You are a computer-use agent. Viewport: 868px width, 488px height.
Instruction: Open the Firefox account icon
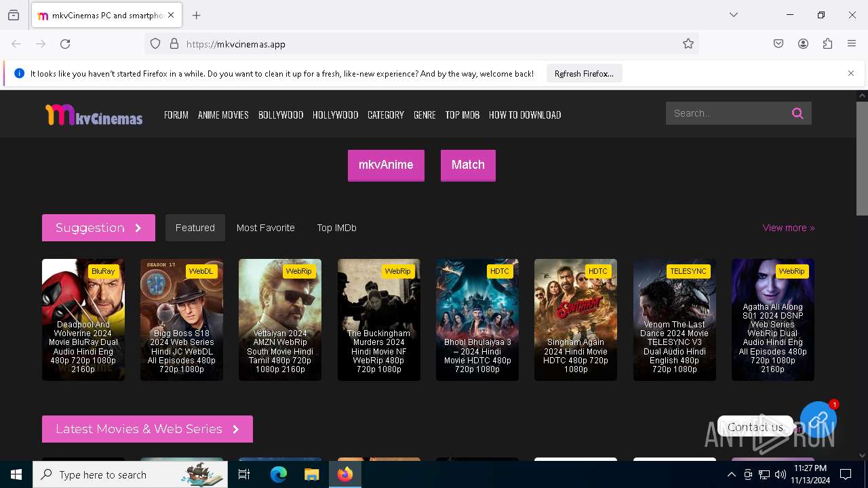[x=803, y=44]
